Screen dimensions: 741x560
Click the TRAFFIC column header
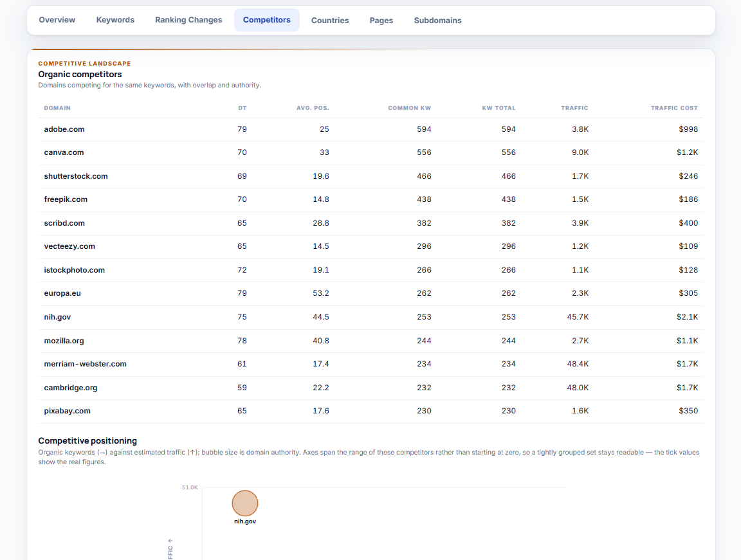[574, 108]
